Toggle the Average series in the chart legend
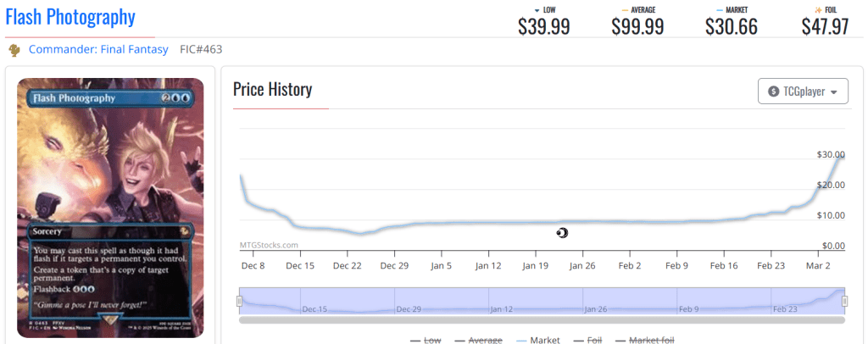 [x=479, y=341]
